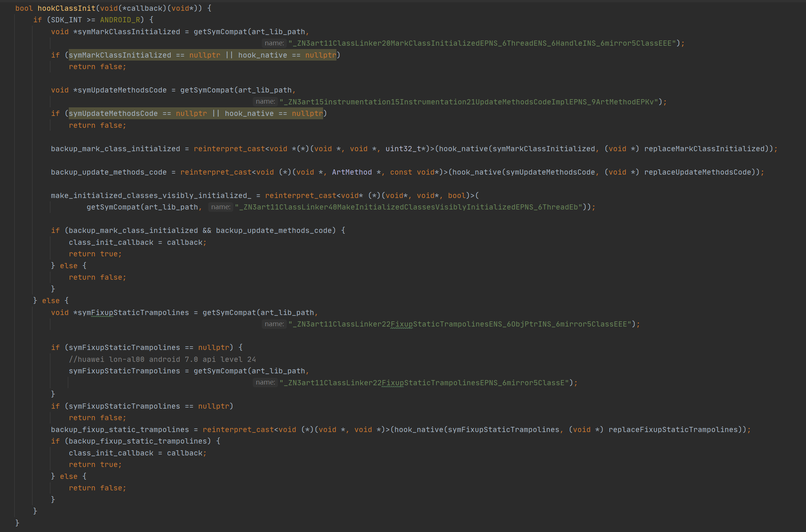Click make_initialized_classes_visibly_initialized_ variable

[x=151, y=196]
